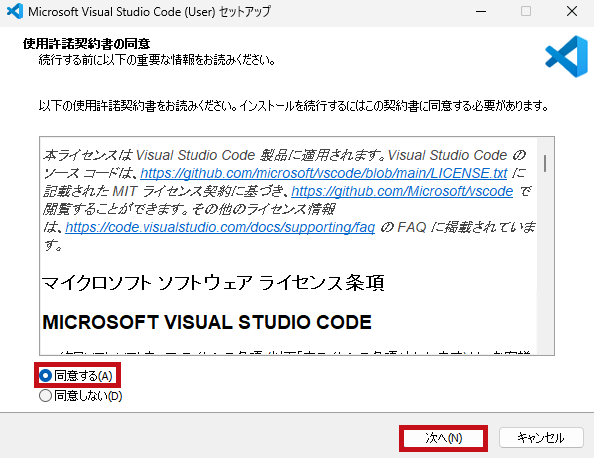
Task: Open the github.com/Microsoft/vscode link
Action: click(x=402, y=191)
